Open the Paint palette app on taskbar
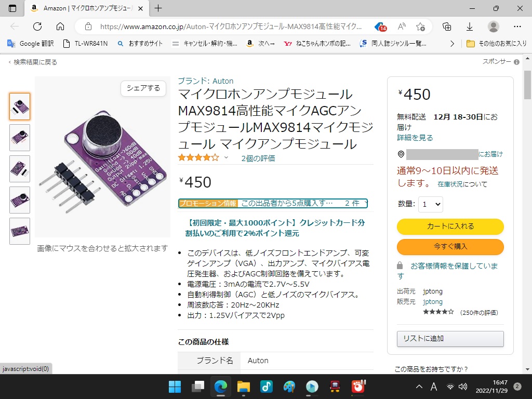Screen dimensions: 532x399 [x=289, y=387]
